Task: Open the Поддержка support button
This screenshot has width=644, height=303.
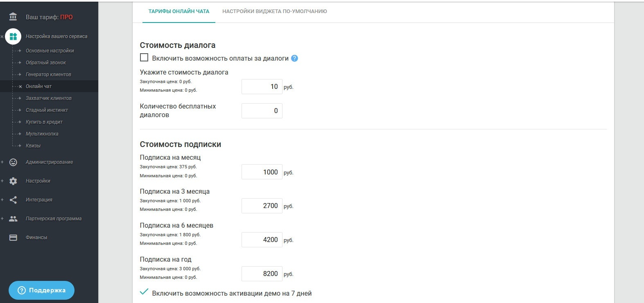Action: point(41,290)
